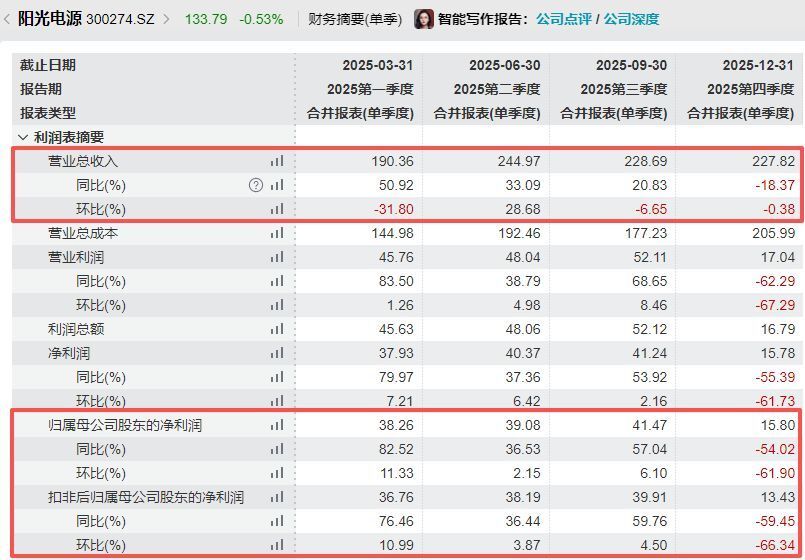Click the 阳光电源 stock name

(x=50, y=20)
